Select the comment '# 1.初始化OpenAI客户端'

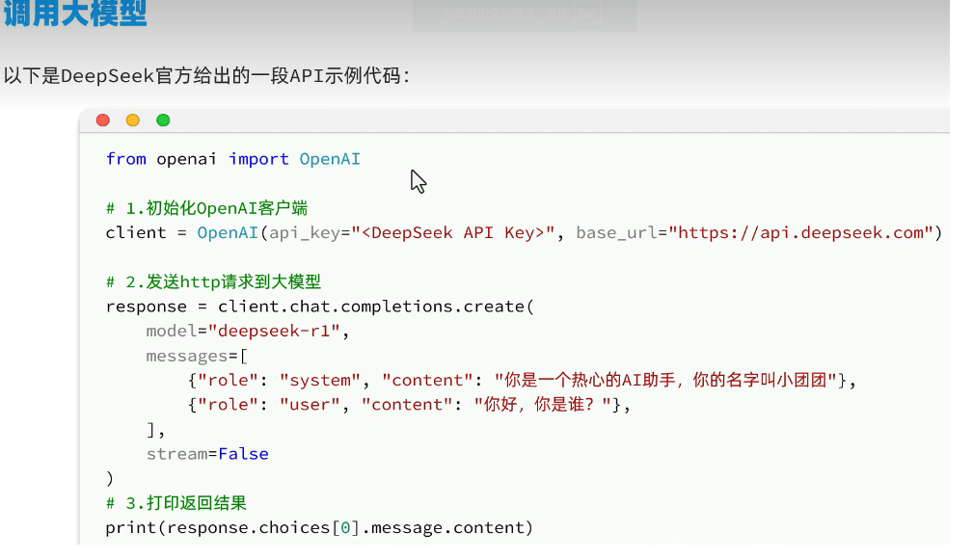click(206, 208)
